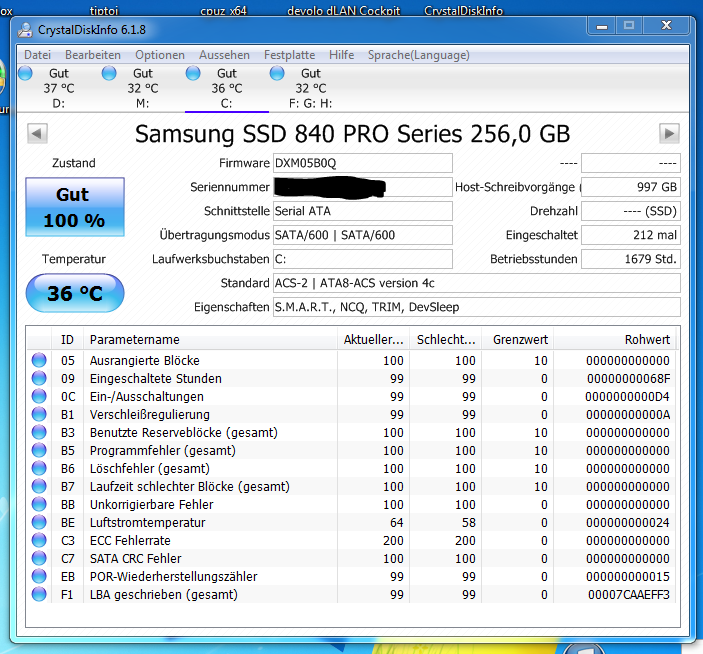Click status dot for ECC Fehlerrate row

pyautogui.click(x=39, y=540)
